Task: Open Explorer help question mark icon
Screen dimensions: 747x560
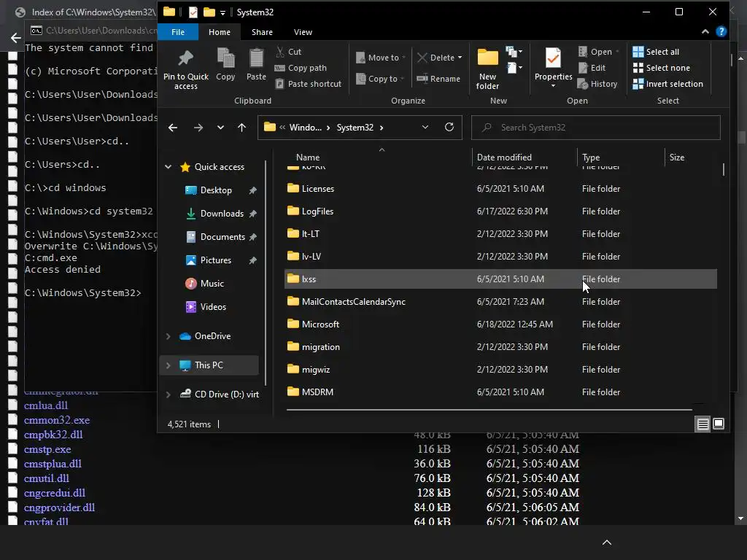Action: (x=721, y=31)
